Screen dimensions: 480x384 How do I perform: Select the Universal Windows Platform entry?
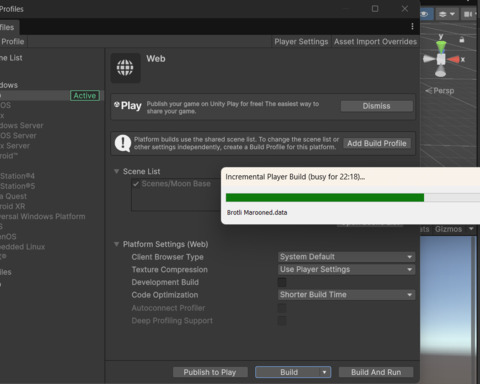[x=43, y=217]
